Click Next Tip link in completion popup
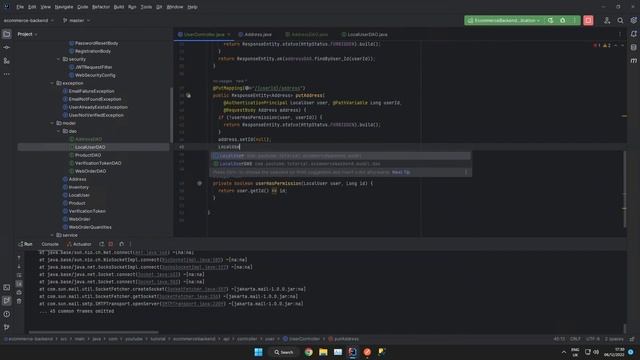This screenshot has height=360, width=640. pyautogui.click(x=401, y=172)
